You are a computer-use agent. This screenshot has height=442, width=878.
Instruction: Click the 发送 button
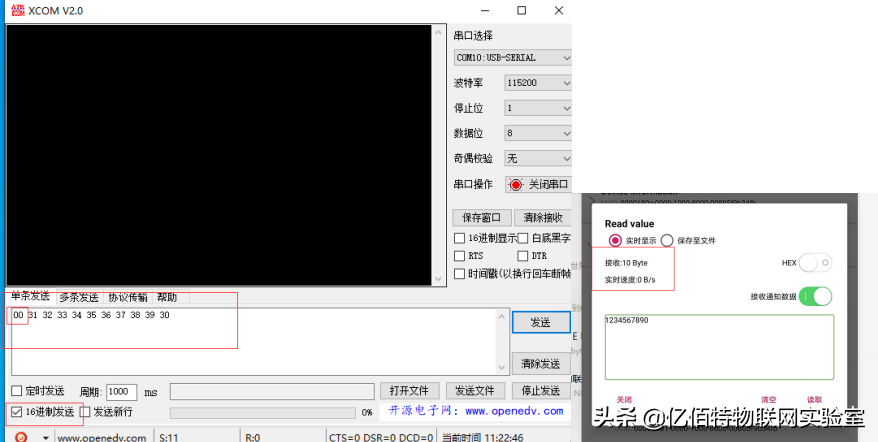coord(541,322)
